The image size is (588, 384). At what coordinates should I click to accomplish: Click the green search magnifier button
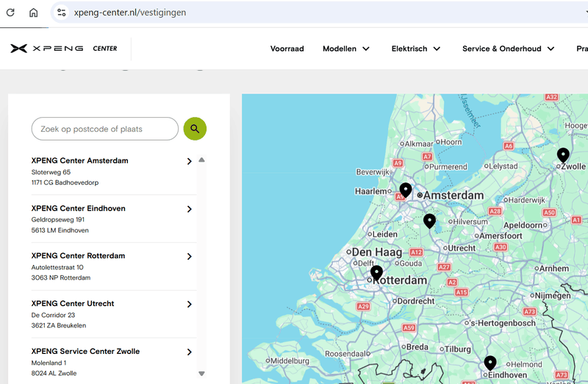click(x=195, y=129)
